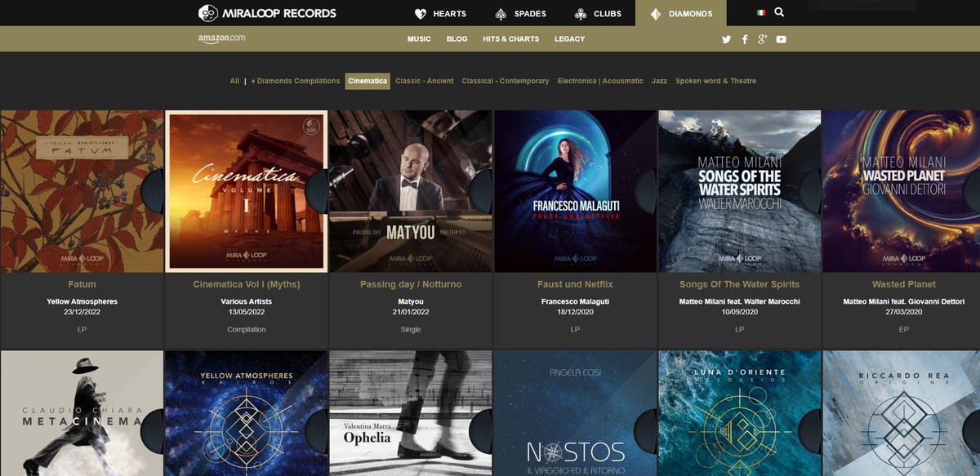Screen dimensions: 980x476
Task: Click the Faust und Netflix title
Action: 576,284
